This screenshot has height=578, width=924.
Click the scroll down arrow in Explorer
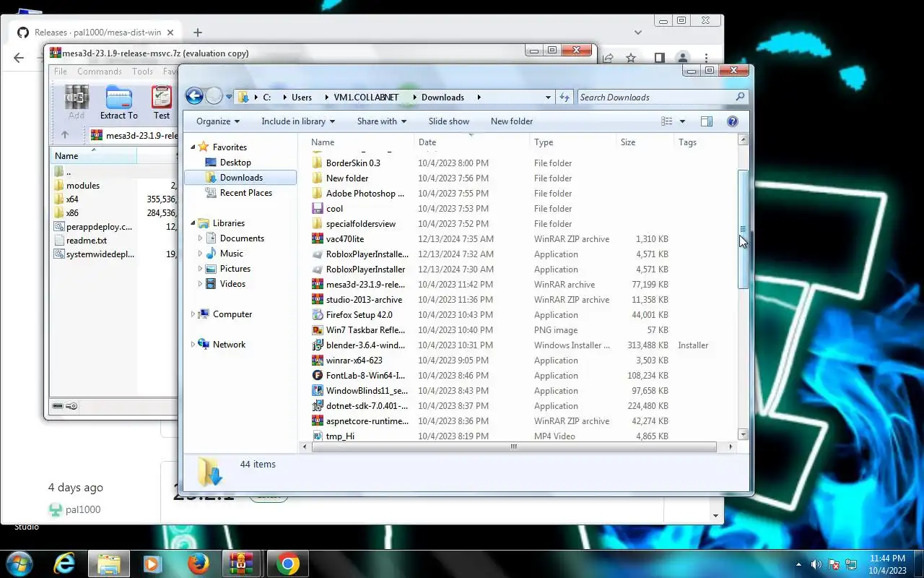pyautogui.click(x=744, y=434)
